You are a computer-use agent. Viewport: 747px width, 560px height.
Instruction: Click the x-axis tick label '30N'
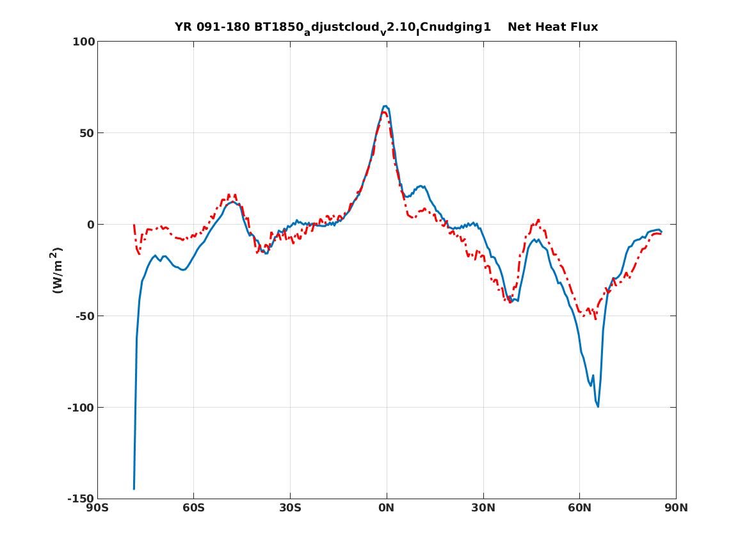(483, 508)
